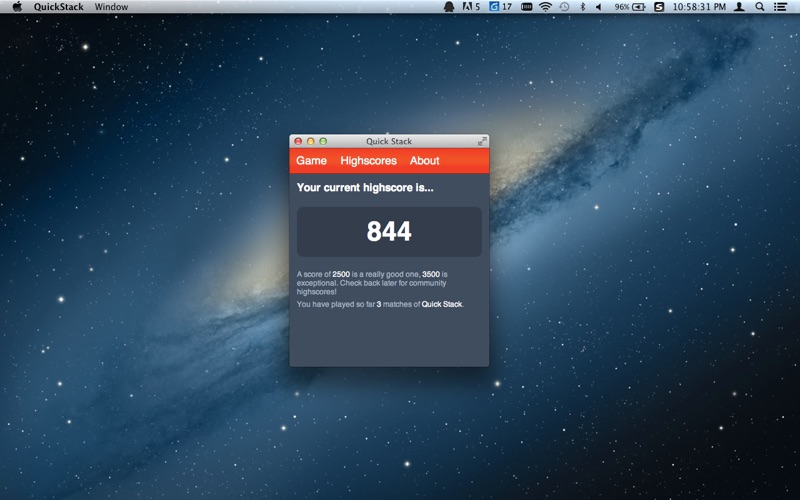Image resolution: width=800 pixels, height=500 pixels.
Task: Open the Game tab
Action: (x=311, y=161)
